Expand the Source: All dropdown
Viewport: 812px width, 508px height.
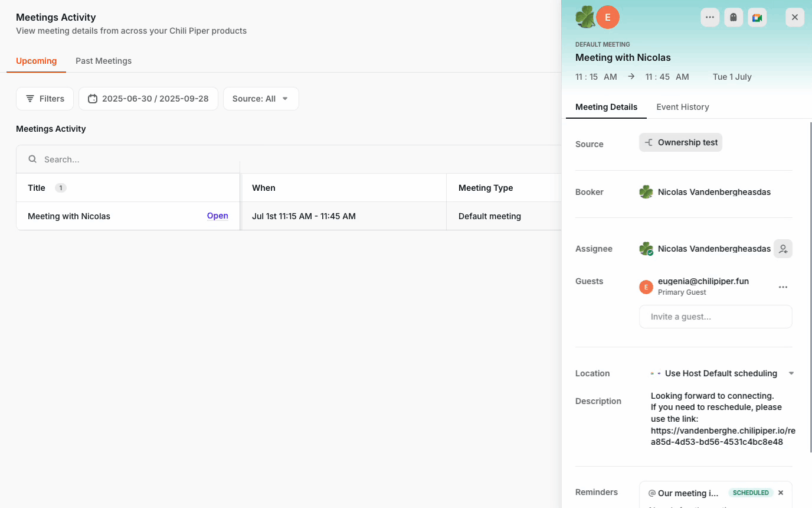coord(261,99)
